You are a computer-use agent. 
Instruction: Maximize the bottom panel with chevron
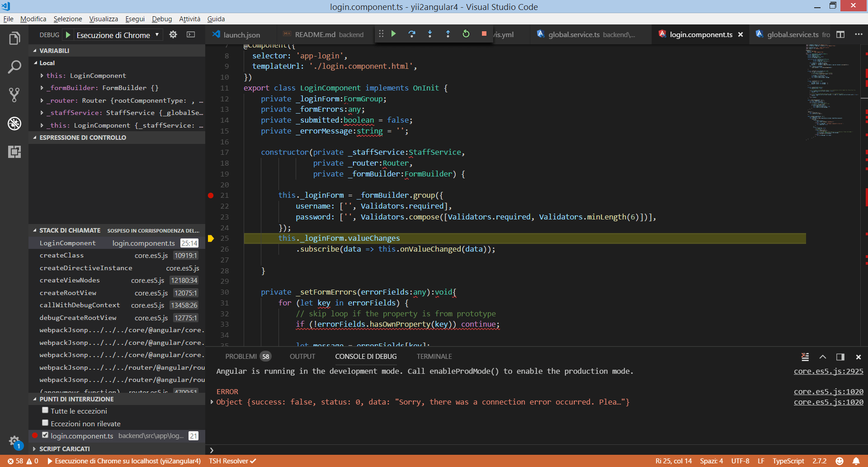click(823, 357)
